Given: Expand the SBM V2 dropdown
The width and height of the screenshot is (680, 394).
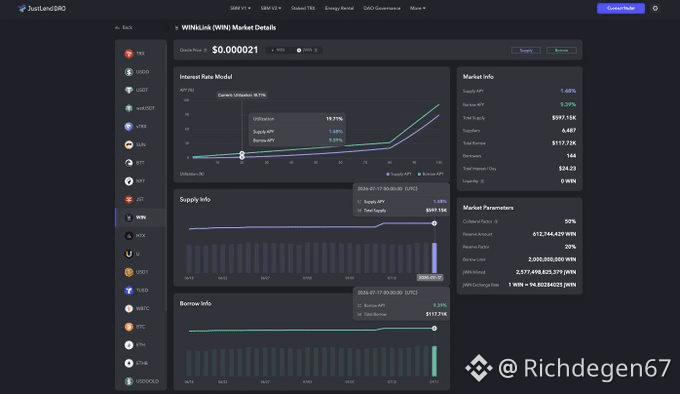Looking at the screenshot, I should coord(271,8).
